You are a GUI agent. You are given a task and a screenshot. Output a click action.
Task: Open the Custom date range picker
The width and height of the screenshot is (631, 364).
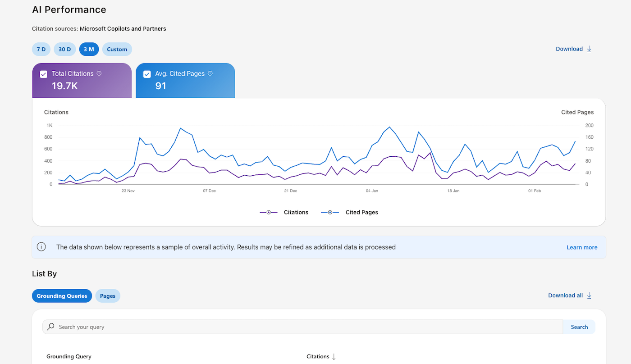(x=117, y=49)
